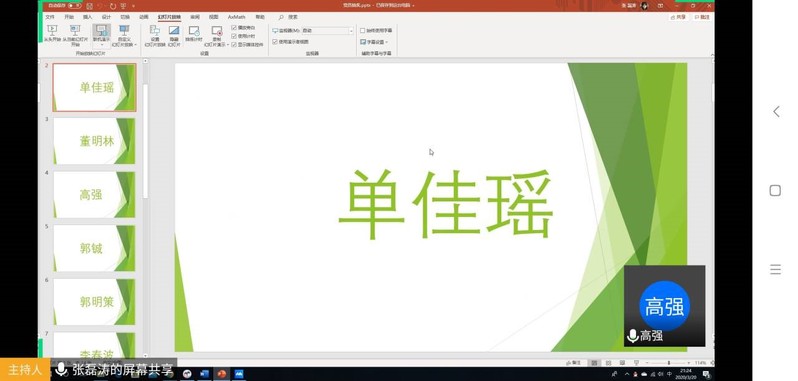Toggle the Play Narrations checkbox
Image resolution: width=798 pixels, height=381 pixels.
(x=234, y=27)
